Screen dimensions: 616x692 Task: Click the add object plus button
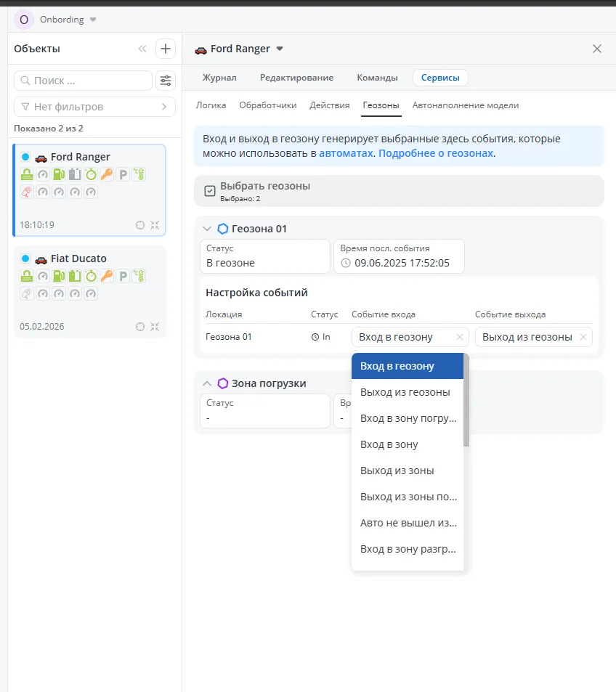click(x=166, y=49)
